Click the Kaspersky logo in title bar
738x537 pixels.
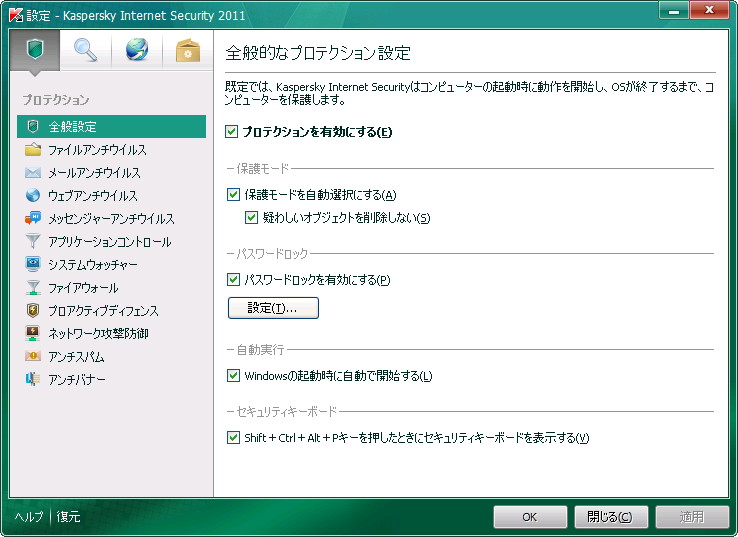coord(16,15)
